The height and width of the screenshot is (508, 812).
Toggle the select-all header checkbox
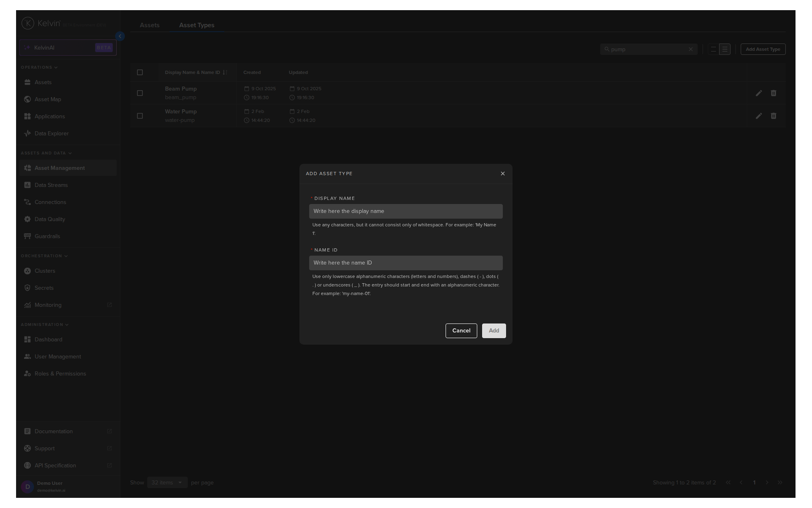tap(140, 72)
